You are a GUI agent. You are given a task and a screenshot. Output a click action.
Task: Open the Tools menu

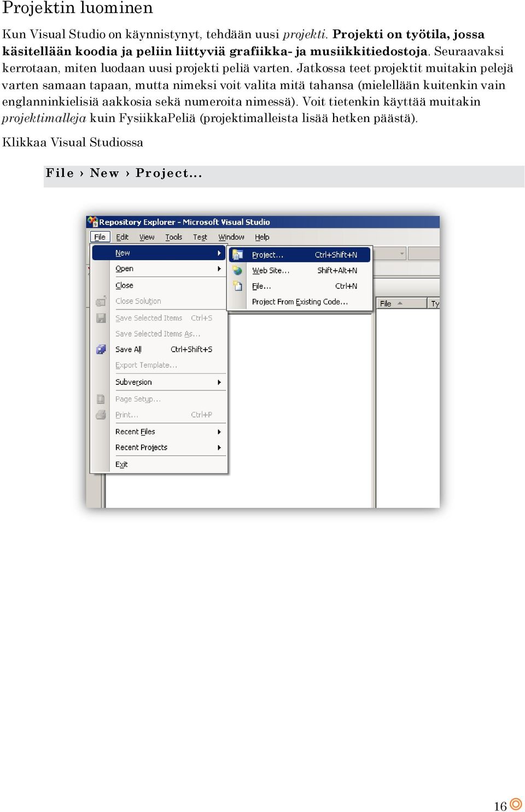pyautogui.click(x=173, y=237)
